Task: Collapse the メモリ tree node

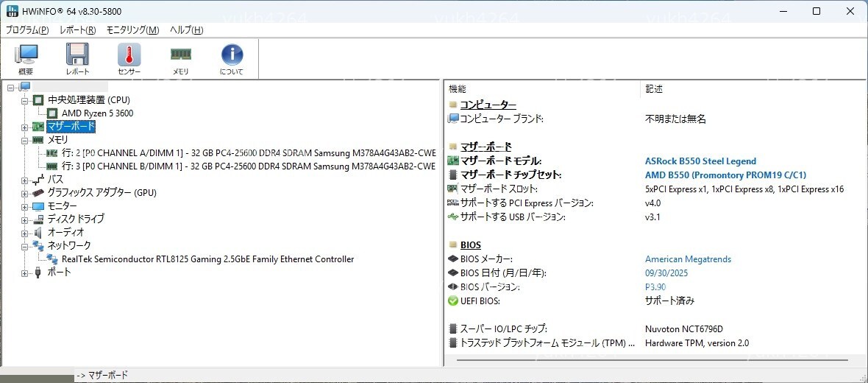Action: click(x=24, y=140)
